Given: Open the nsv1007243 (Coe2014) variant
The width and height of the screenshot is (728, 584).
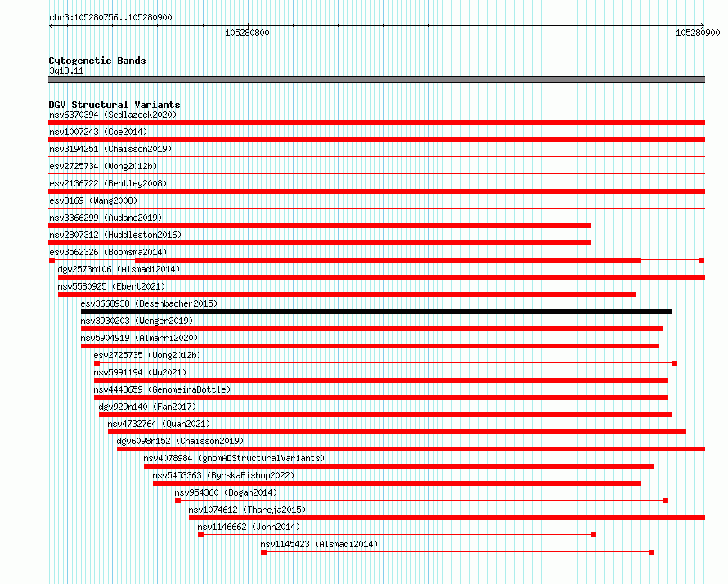Looking at the screenshot, I should [x=98, y=132].
